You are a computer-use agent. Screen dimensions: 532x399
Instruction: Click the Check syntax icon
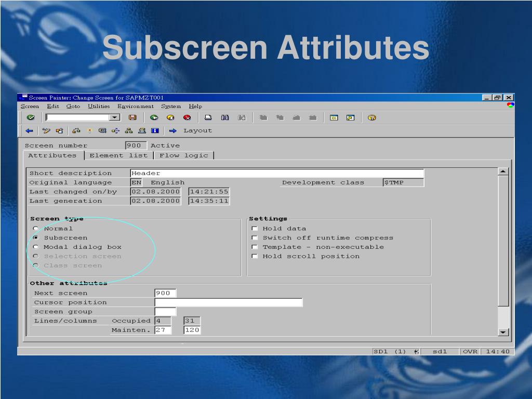pyautogui.click(x=76, y=130)
